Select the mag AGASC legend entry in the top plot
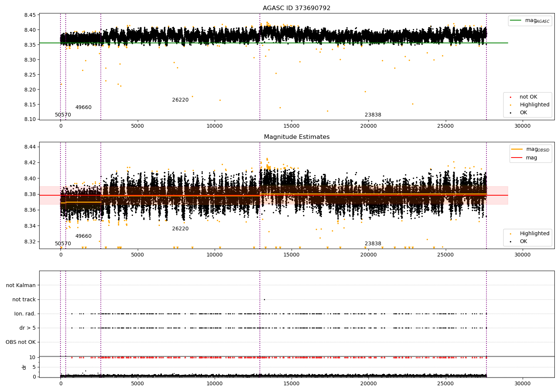 pos(530,21)
